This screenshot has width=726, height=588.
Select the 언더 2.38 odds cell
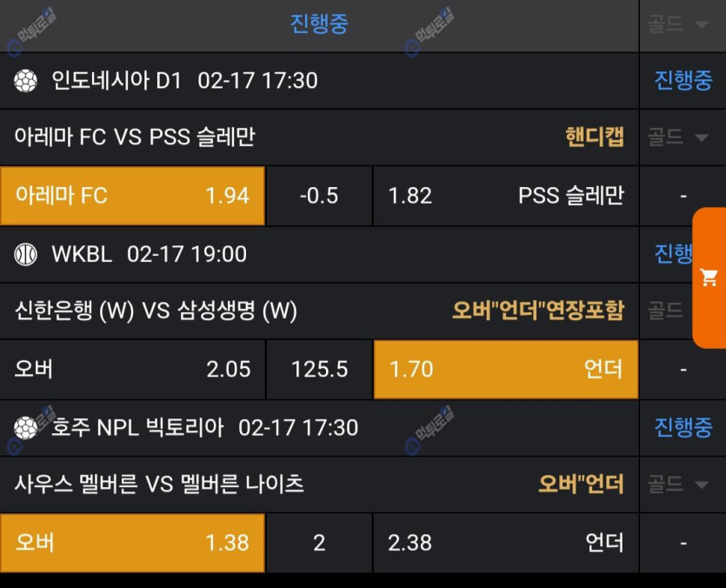(x=505, y=542)
